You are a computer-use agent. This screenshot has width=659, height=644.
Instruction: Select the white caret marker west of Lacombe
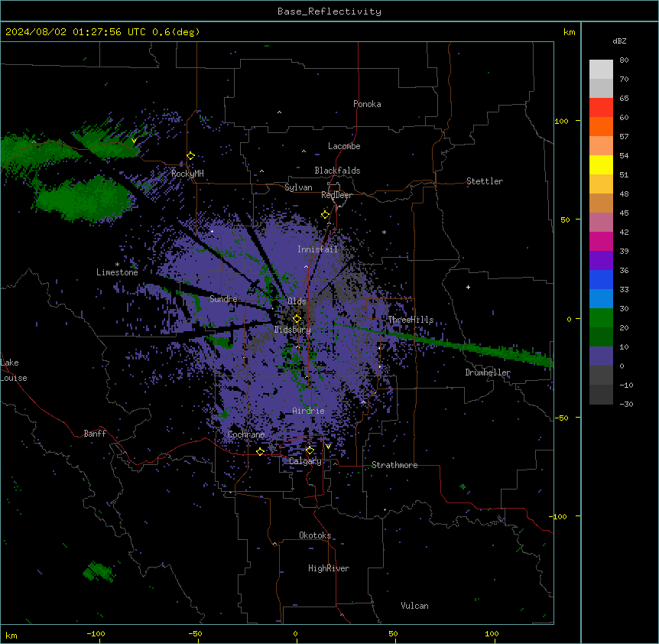pos(304,151)
